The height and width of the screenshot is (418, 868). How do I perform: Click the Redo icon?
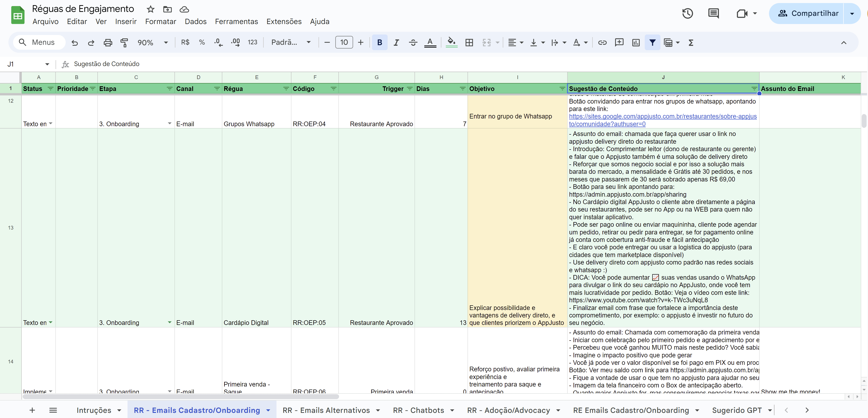91,42
